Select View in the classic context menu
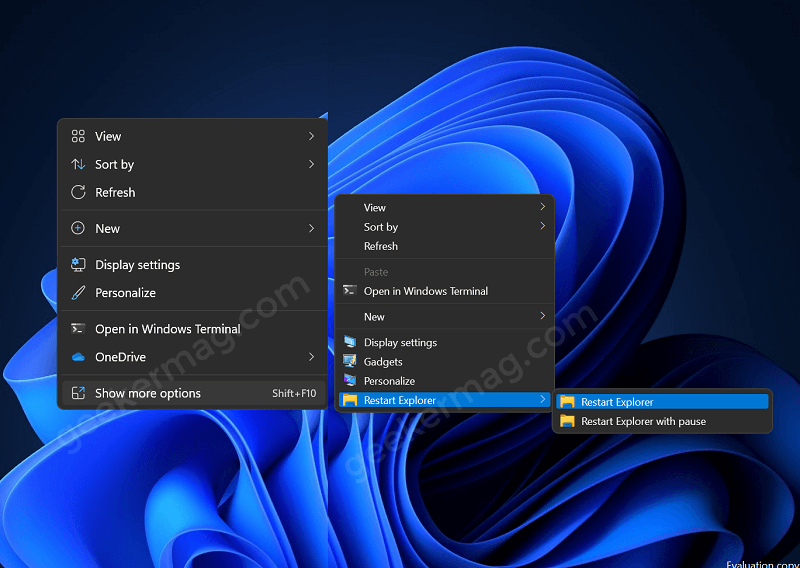 point(444,207)
